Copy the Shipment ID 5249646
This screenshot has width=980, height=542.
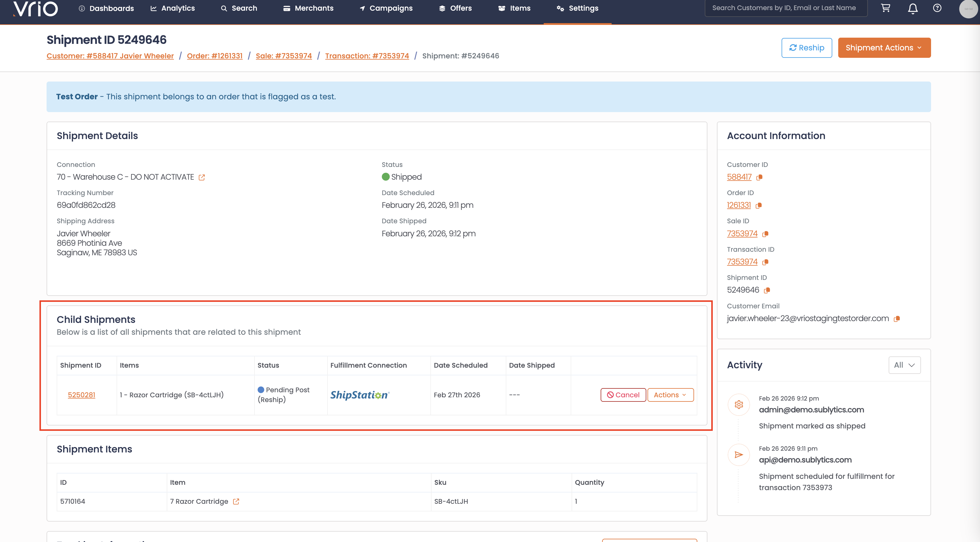[767, 290]
